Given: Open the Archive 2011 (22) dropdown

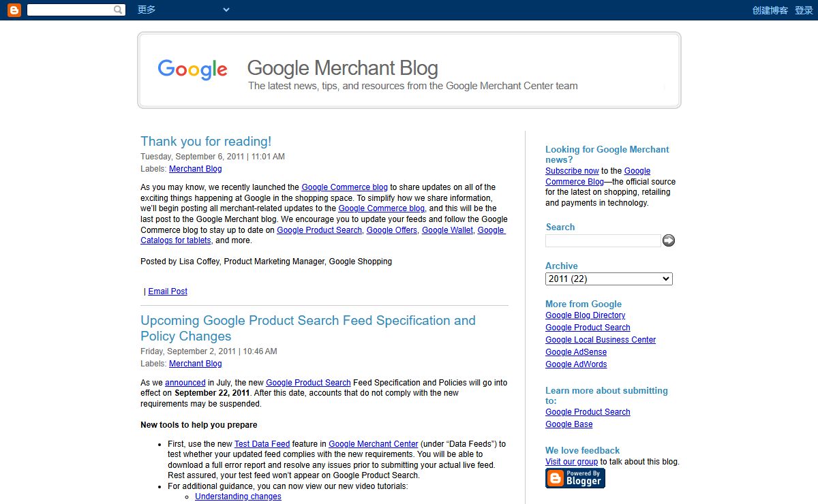Looking at the screenshot, I should [609, 279].
